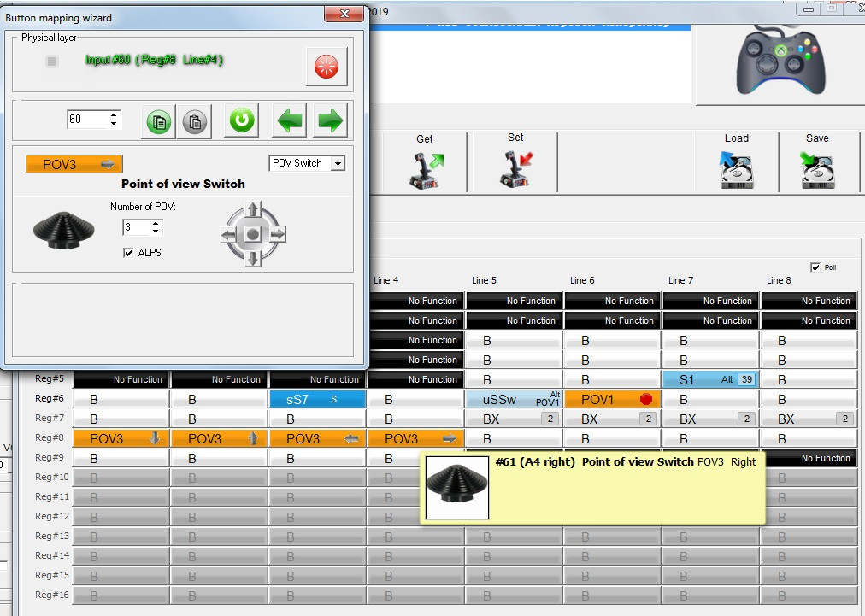Copy button mapping with green copy icon

pos(159,121)
